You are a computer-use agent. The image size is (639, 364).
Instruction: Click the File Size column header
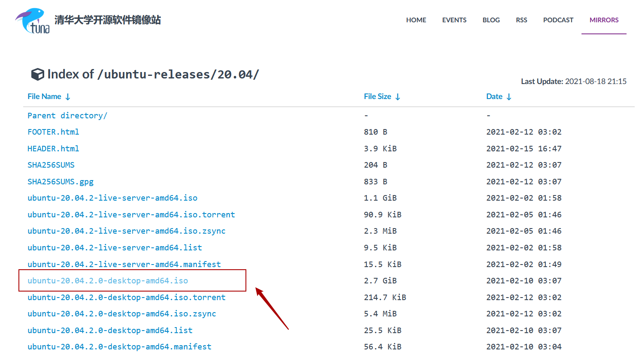pyautogui.click(x=378, y=96)
